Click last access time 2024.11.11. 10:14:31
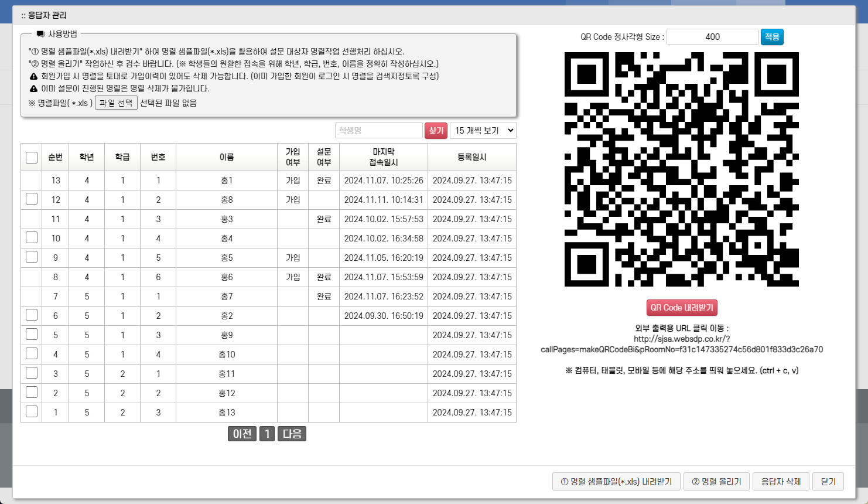The height and width of the screenshot is (504, 868). point(384,200)
